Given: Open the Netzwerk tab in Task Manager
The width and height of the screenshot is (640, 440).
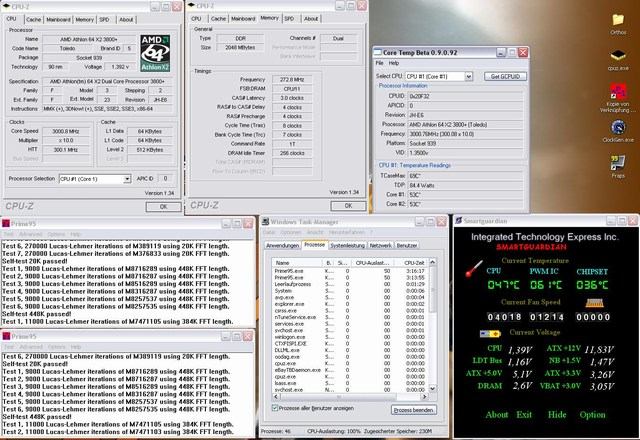Looking at the screenshot, I should pos(380,245).
